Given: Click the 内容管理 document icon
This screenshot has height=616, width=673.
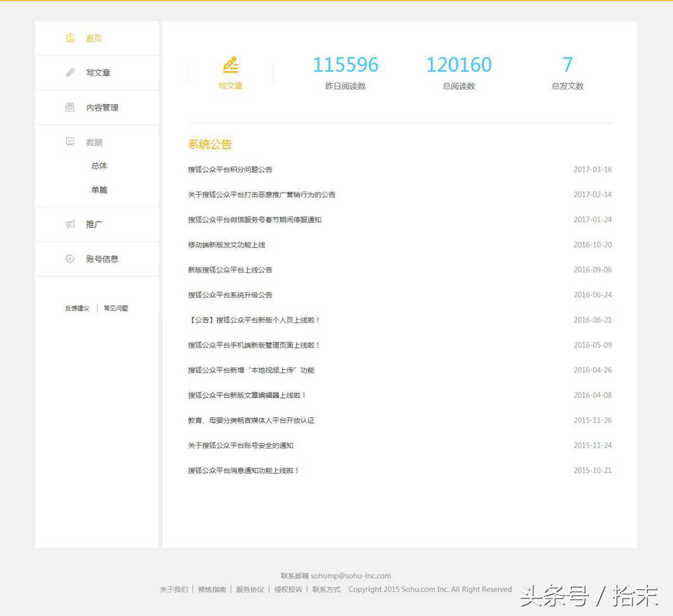Looking at the screenshot, I should tap(70, 107).
